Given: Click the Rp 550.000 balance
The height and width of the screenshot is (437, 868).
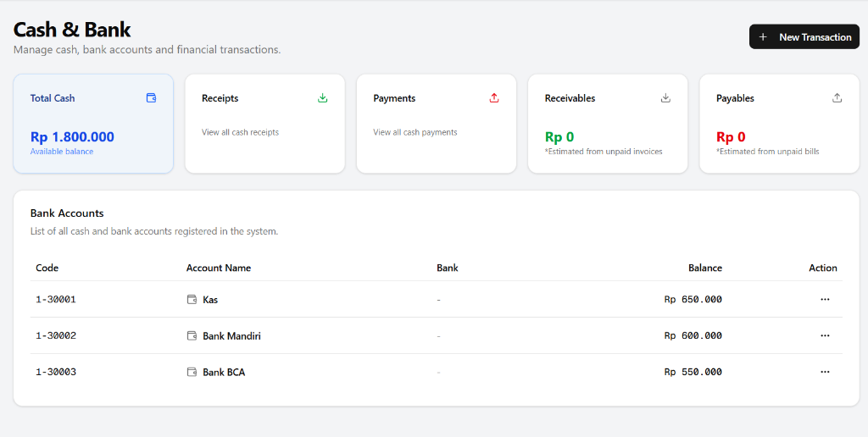Looking at the screenshot, I should pos(693,373).
